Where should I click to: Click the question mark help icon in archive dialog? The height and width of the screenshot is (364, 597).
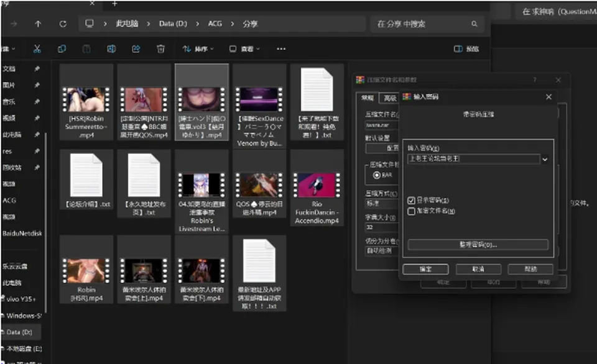pyautogui.click(x=535, y=80)
